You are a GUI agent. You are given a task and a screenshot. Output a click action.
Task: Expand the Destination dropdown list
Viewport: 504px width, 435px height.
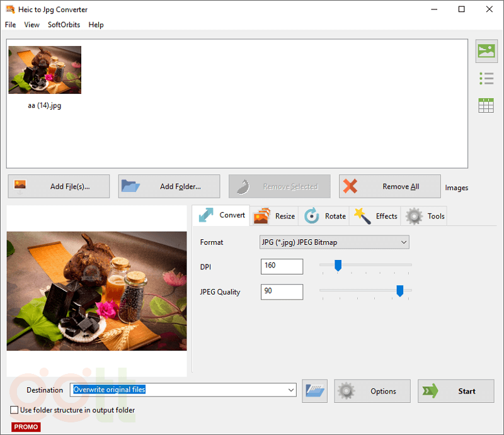[x=290, y=390]
